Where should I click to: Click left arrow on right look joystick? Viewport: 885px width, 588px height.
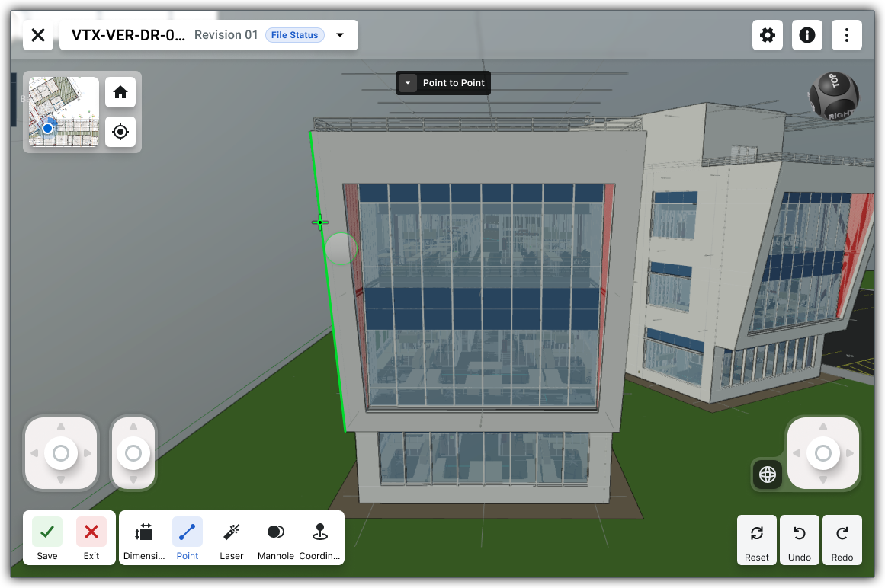click(x=797, y=452)
